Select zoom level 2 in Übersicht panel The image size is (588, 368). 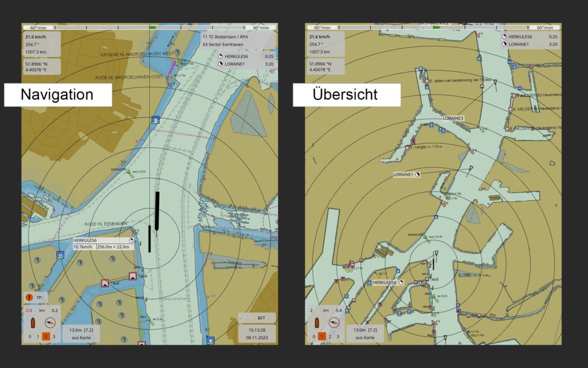pyautogui.click(x=329, y=336)
